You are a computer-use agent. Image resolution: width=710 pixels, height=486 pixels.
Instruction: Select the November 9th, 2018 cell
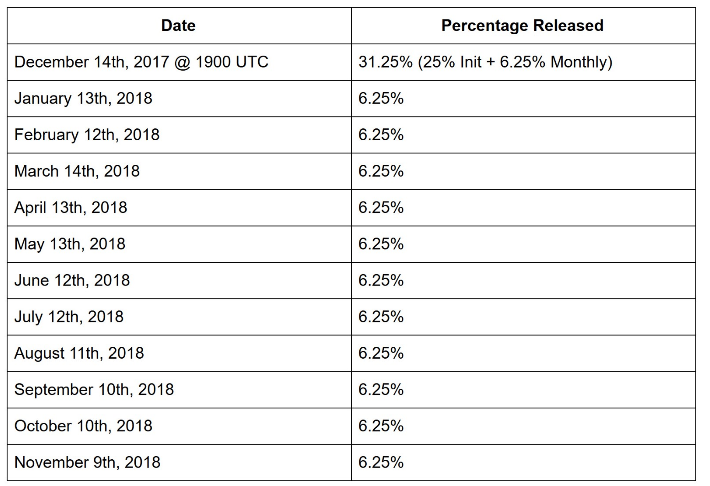click(87, 462)
